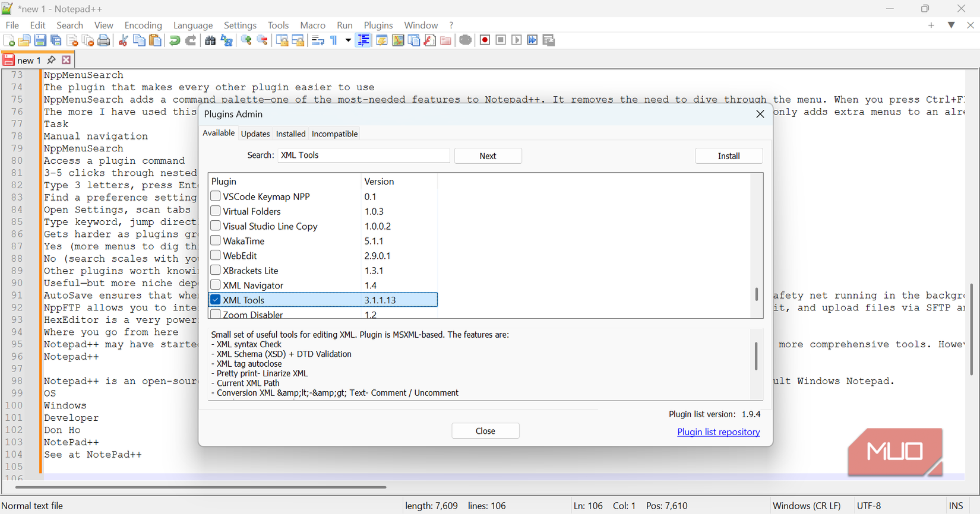980x514 pixels.
Task: Pin the new 1 tab
Action: click(x=52, y=60)
